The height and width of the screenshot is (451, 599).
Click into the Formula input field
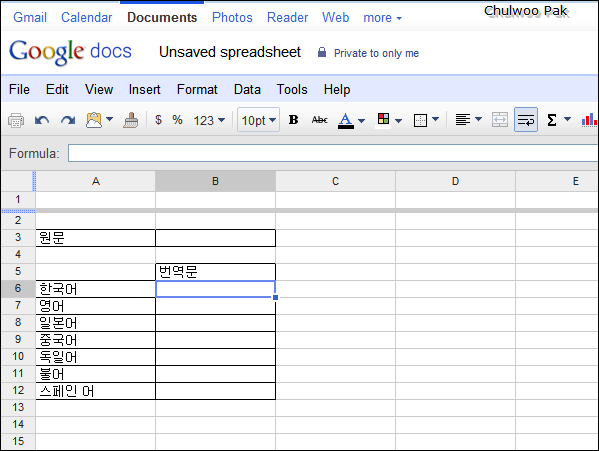(x=332, y=153)
